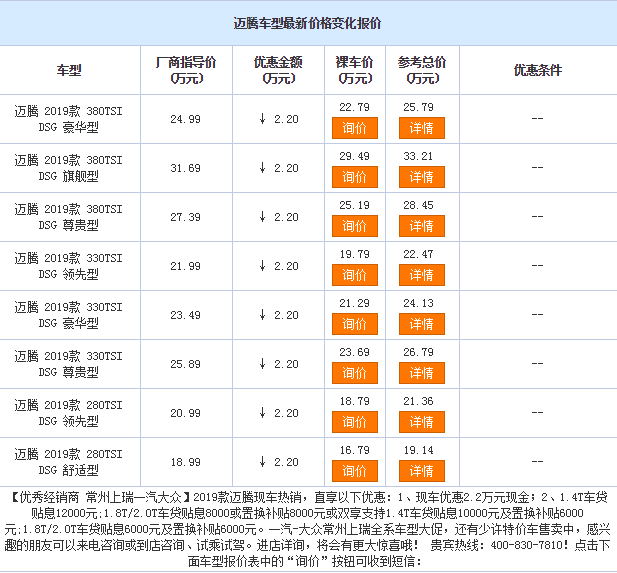This screenshot has height=573, width=617.
Task: Click 详情 for 330TSI DSG 领先型
Action: [x=421, y=275]
